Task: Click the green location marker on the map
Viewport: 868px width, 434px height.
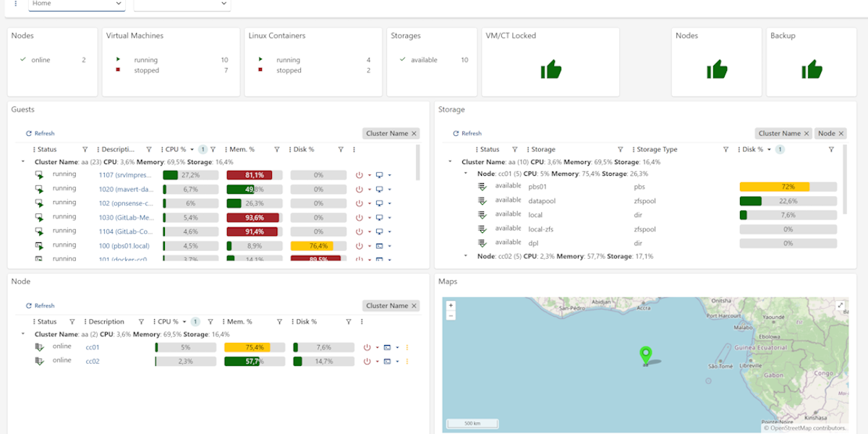Action: coord(646,354)
